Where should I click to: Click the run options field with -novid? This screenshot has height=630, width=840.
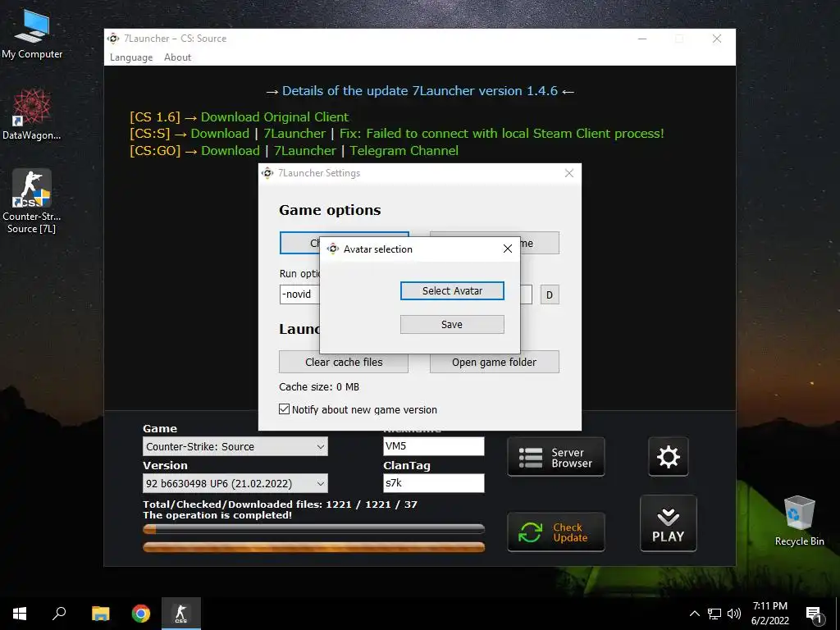click(x=299, y=294)
